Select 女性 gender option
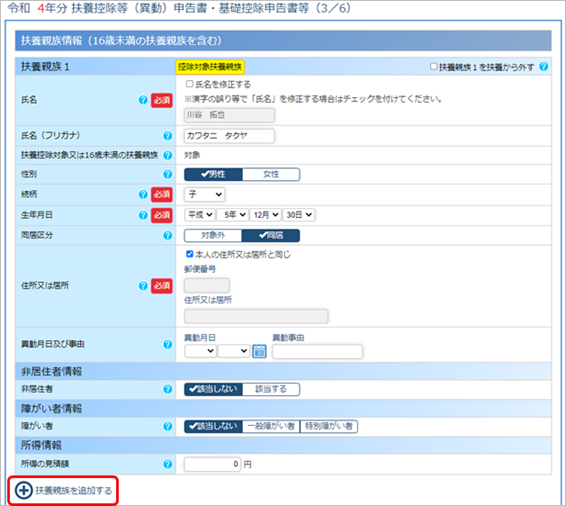566x506 pixels. (x=271, y=174)
